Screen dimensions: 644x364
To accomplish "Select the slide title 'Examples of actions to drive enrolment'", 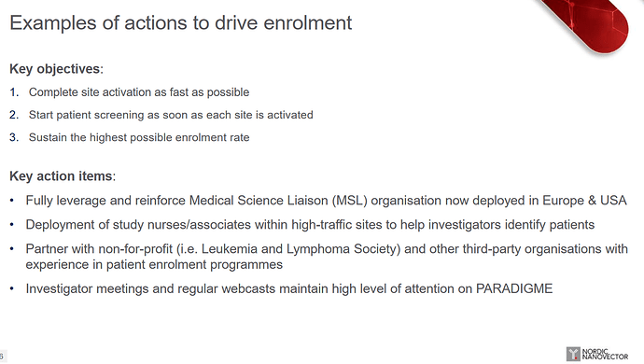I will 181,23.
